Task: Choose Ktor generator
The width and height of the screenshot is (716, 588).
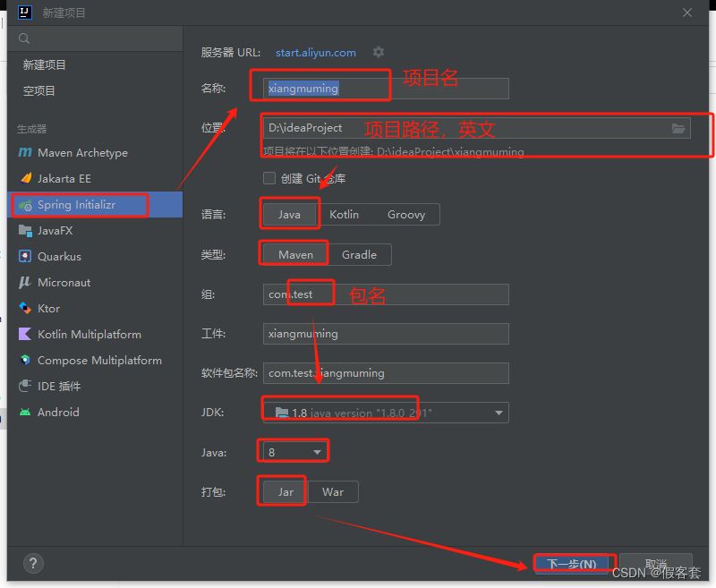Action: click(x=95, y=309)
